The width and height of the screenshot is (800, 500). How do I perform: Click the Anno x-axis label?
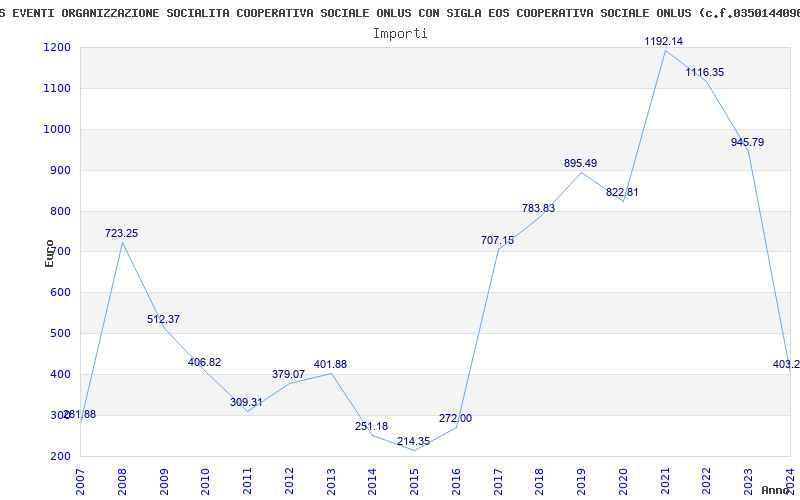(776, 490)
